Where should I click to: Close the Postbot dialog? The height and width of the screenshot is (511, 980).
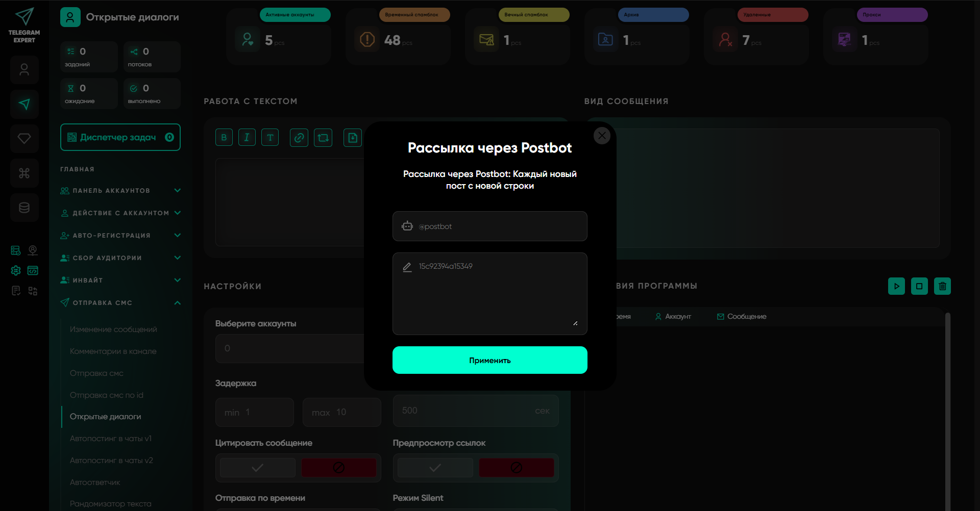coord(602,136)
